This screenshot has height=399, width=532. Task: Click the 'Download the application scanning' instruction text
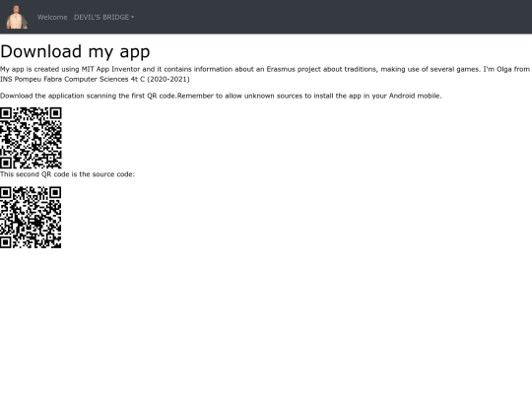[x=221, y=96]
